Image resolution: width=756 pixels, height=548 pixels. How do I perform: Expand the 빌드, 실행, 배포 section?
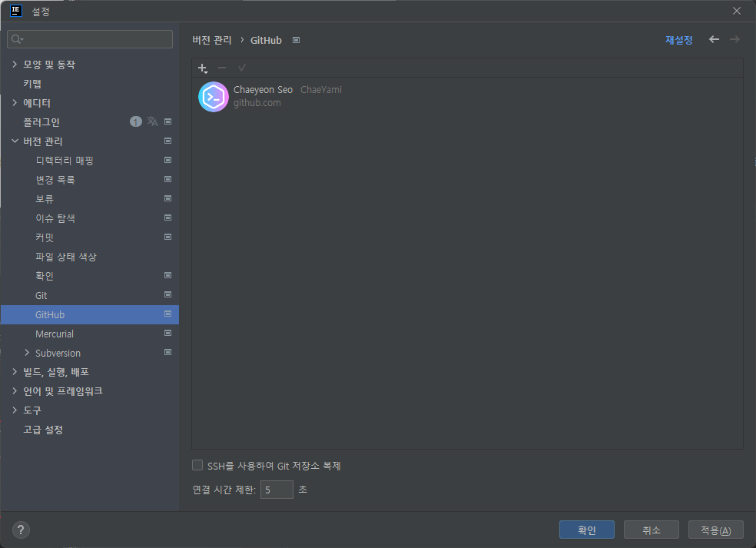[15, 371]
